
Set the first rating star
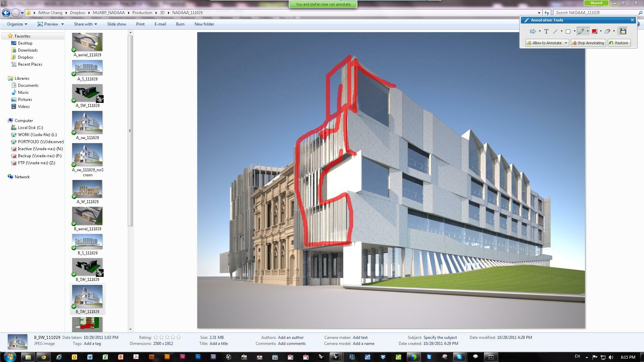(x=156, y=338)
